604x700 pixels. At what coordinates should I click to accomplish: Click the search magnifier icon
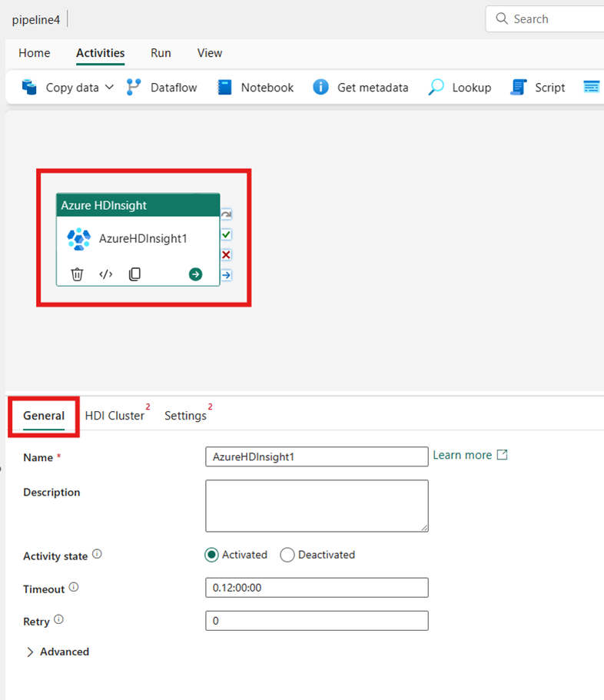point(502,18)
